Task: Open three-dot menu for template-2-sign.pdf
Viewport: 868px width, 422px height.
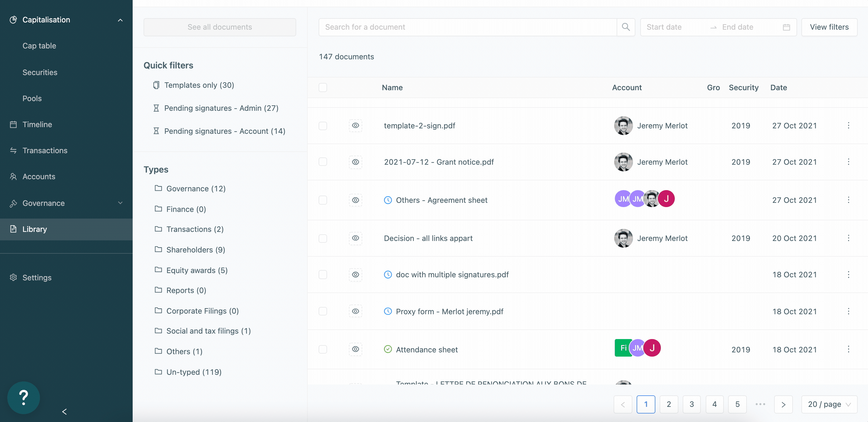Action: (x=848, y=126)
